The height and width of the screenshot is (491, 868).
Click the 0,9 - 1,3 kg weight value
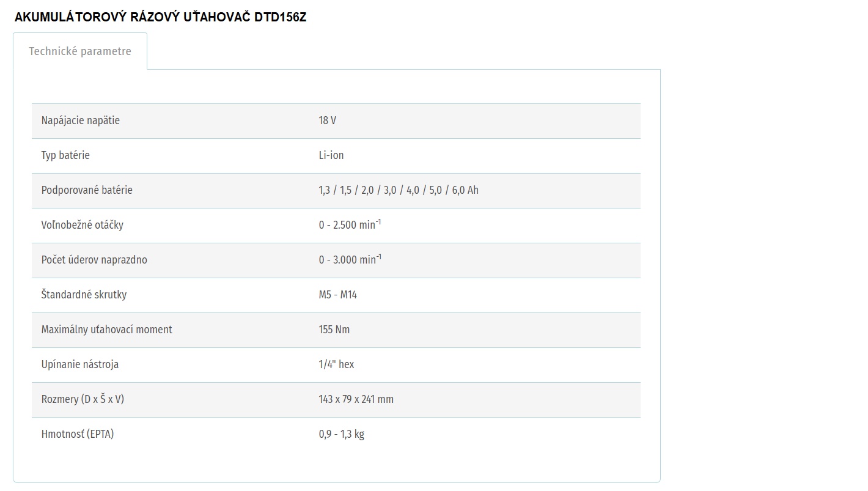click(x=341, y=434)
